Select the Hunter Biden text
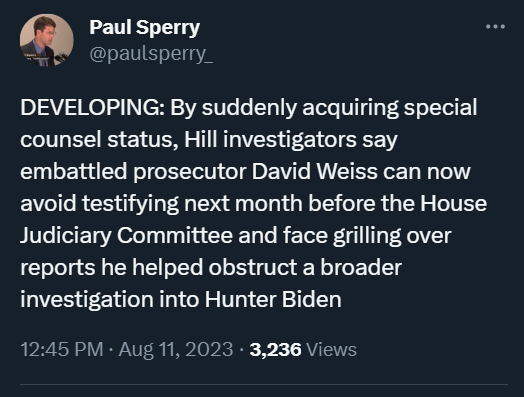 click(x=273, y=299)
